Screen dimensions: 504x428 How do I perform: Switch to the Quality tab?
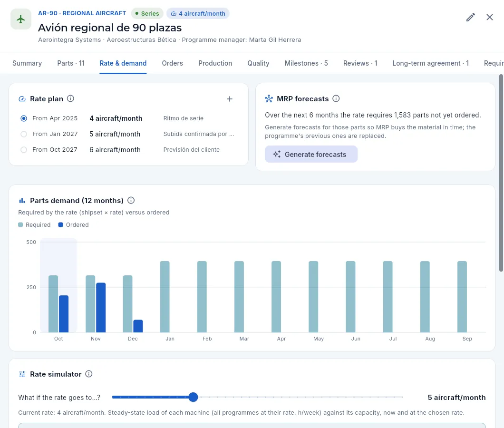pyautogui.click(x=259, y=63)
